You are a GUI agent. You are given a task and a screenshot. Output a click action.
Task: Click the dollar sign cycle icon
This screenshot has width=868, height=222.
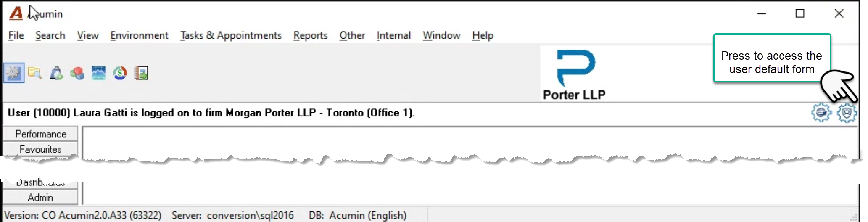(120, 73)
